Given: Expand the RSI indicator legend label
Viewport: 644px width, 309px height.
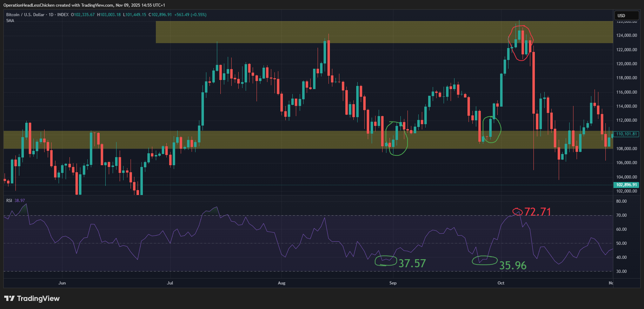Looking at the screenshot, I should (9, 201).
